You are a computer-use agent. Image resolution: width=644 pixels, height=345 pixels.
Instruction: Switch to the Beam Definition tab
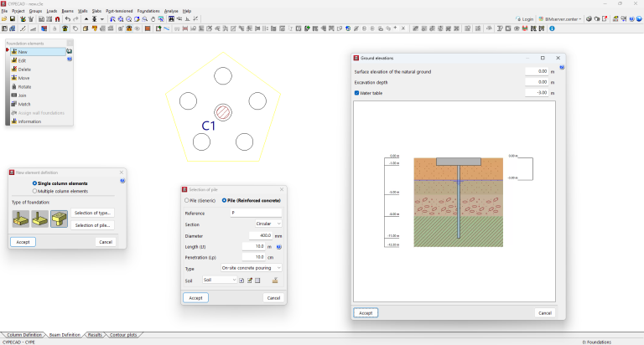(x=63, y=335)
